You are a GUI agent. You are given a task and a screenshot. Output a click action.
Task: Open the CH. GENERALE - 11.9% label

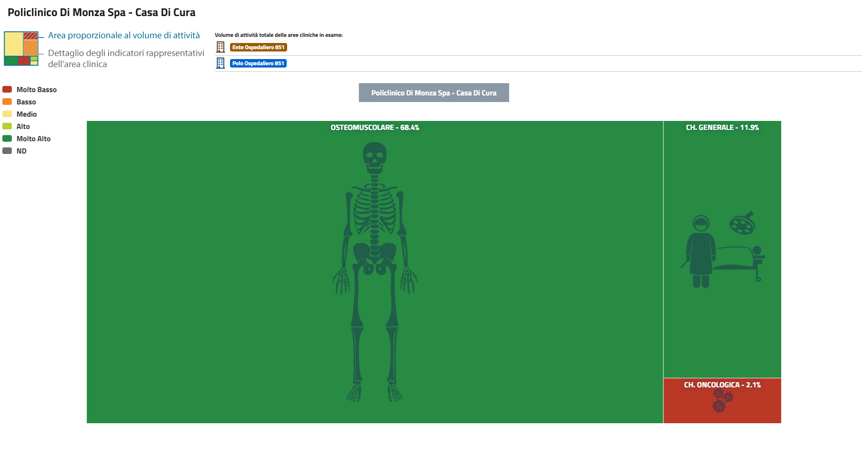pos(722,128)
